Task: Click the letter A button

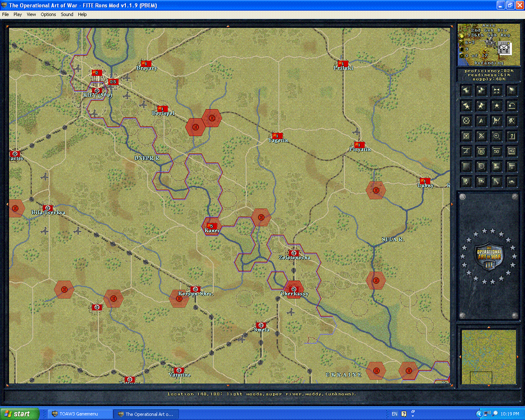Action: click(481, 121)
